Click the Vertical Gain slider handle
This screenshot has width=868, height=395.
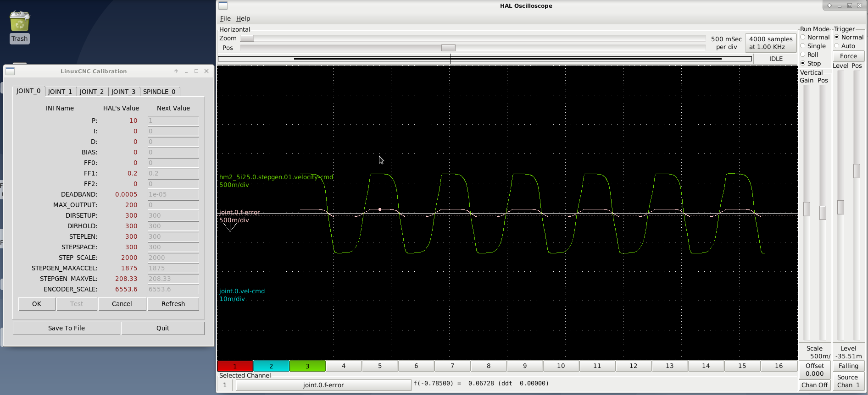(x=807, y=209)
